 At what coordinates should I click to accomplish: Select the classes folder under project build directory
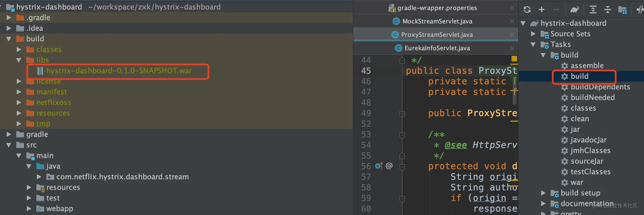(49, 49)
